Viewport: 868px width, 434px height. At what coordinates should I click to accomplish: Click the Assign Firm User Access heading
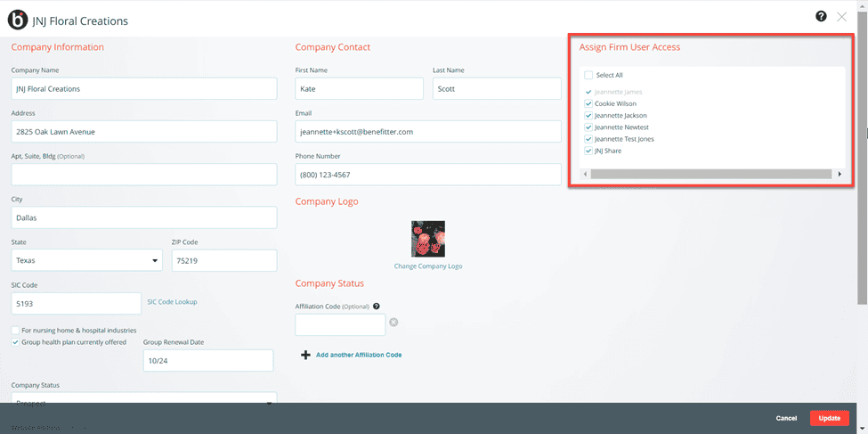click(x=629, y=47)
